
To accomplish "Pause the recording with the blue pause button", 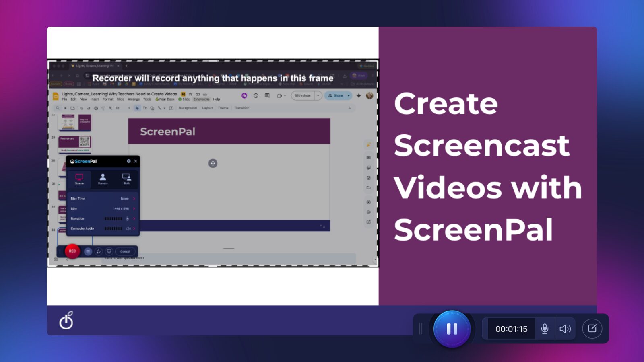I will pyautogui.click(x=452, y=329).
